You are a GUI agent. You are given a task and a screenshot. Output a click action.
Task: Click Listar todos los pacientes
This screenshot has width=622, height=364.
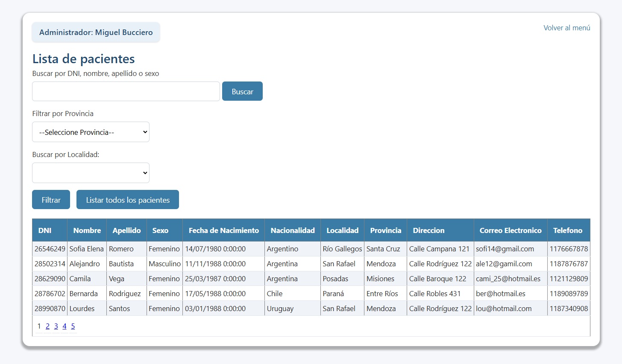[128, 200]
